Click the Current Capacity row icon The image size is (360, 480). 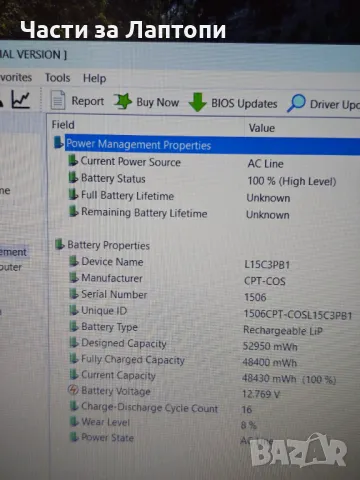(73, 374)
